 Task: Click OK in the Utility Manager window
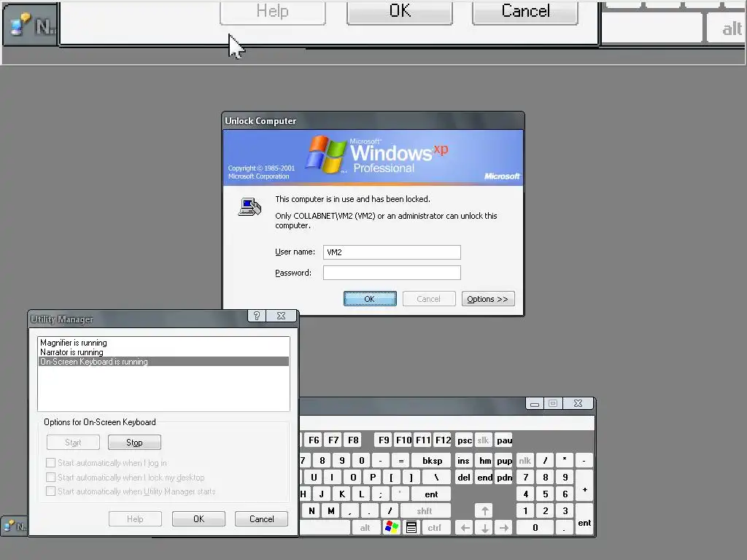point(198,519)
